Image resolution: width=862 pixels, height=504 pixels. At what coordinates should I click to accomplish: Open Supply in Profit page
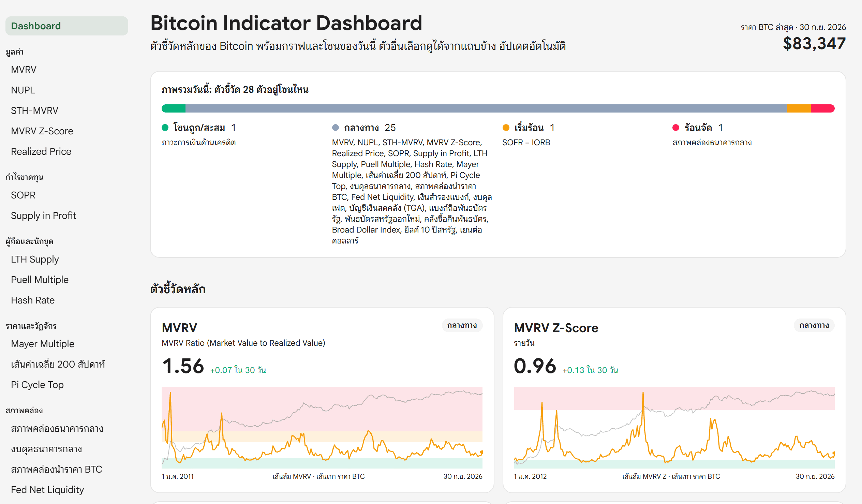(x=43, y=216)
